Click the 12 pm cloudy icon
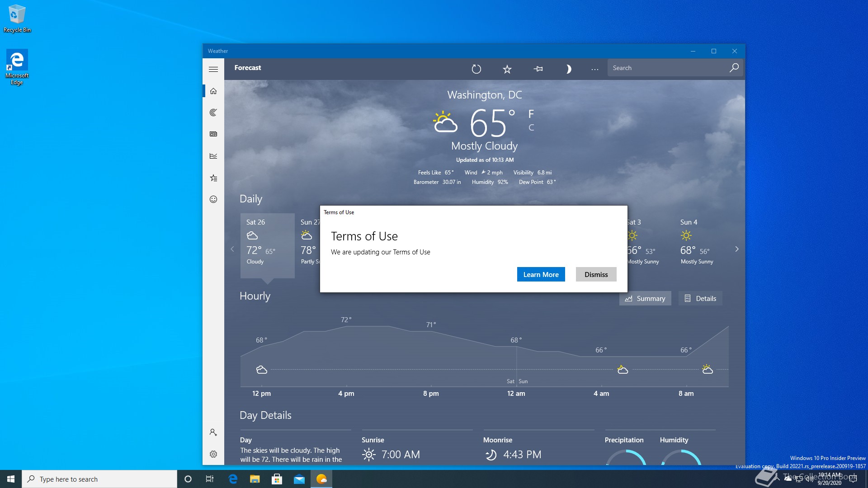This screenshot has width=868, height=488. click(262, 370)
